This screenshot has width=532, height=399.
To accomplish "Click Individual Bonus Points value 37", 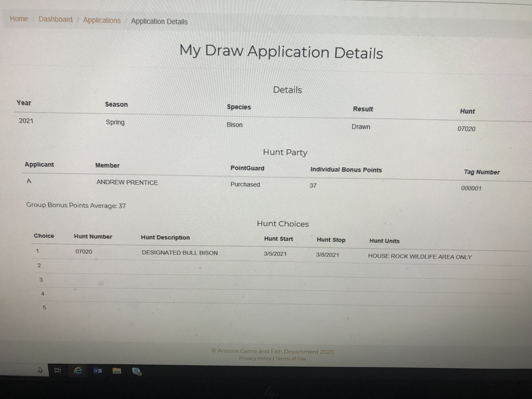I will (313, 186).
